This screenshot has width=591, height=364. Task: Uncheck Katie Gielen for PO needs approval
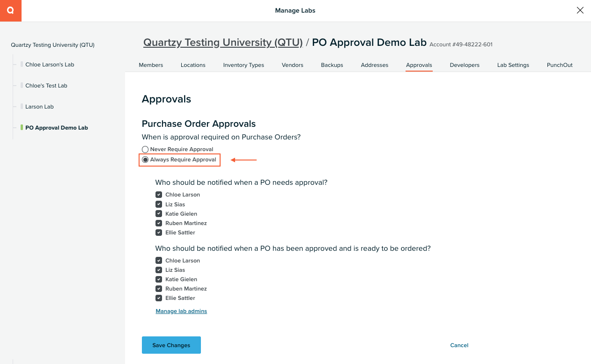159,214
